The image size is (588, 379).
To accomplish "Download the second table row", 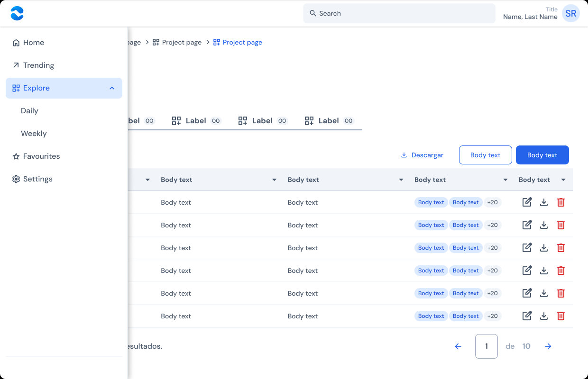I will tap(544, 225).
